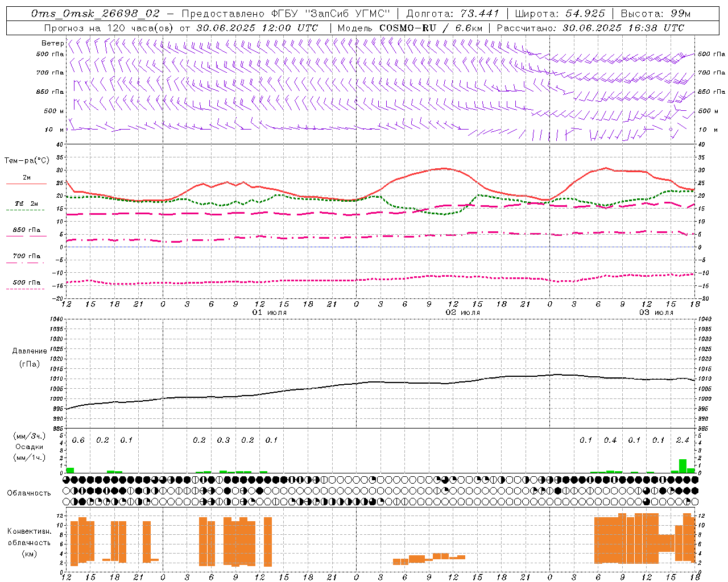Click the 0.3 three-hour precipitation value

tap(224, 440)
